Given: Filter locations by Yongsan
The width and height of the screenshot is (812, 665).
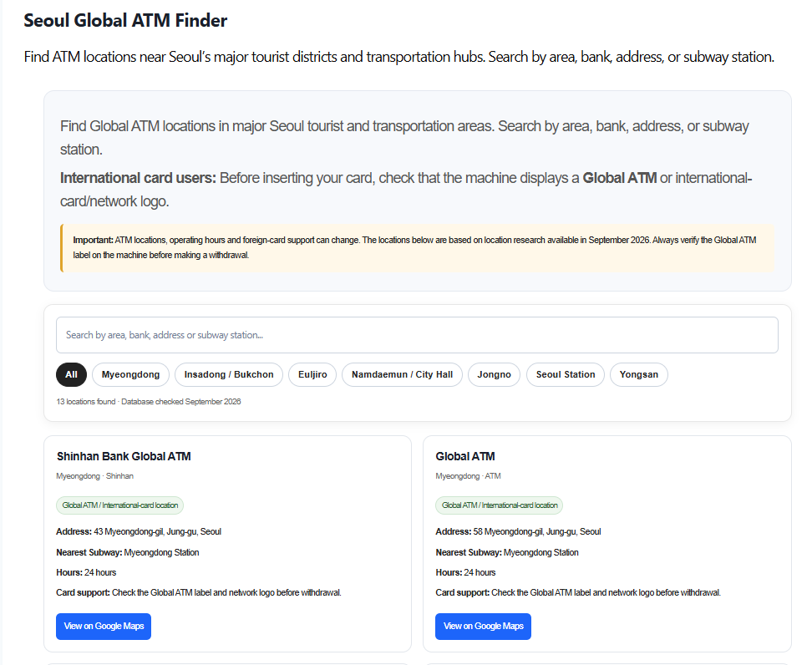Looking at the screenshot, I should (639, 374).
